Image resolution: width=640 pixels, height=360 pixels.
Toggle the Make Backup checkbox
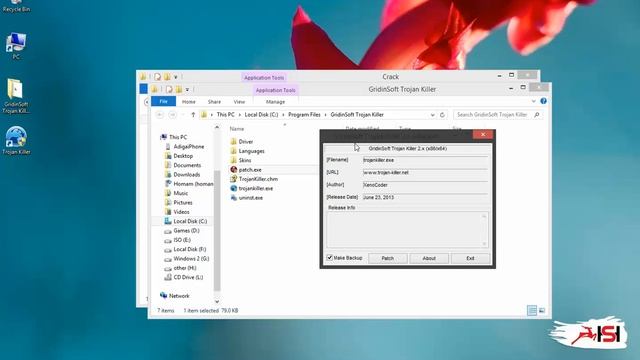pos(329,258)
